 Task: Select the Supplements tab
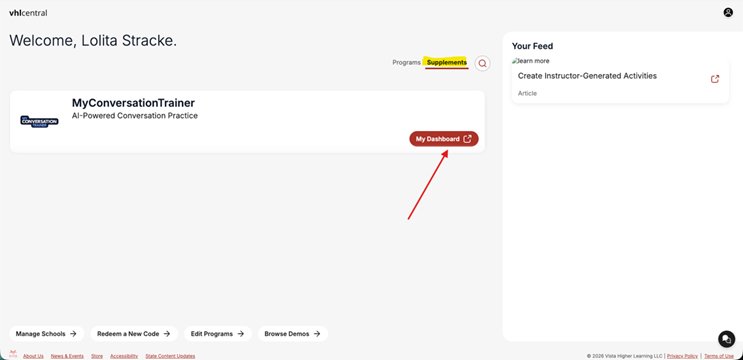tap(446, 63)
